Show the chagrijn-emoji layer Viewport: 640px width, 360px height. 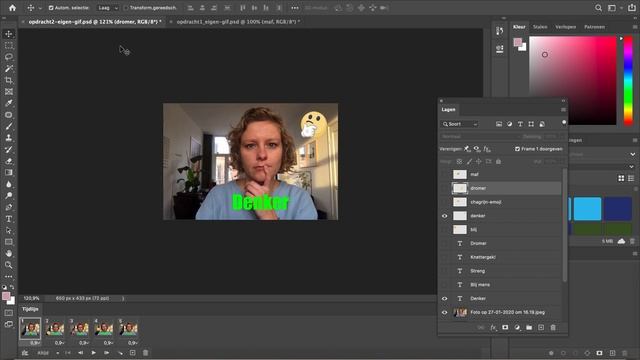click(x=444, y=202)
